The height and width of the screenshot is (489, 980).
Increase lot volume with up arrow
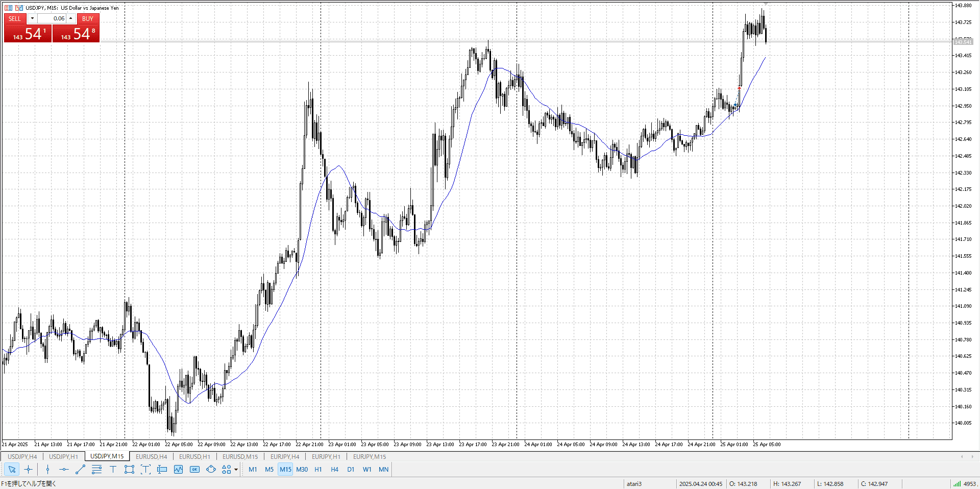[x=71, y=18]
